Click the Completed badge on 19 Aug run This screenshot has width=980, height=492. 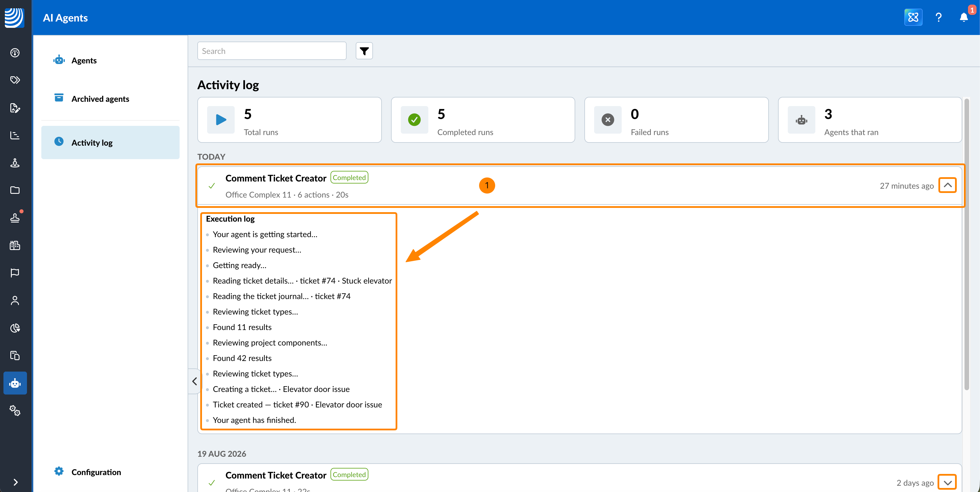(349, 475)
